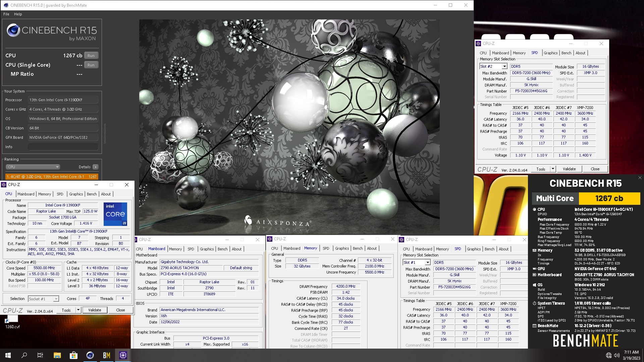644x362 pixels.
Task: Open Microsoft Store taskbar icon
Action: pyautogui.click(x=73, y=355)
